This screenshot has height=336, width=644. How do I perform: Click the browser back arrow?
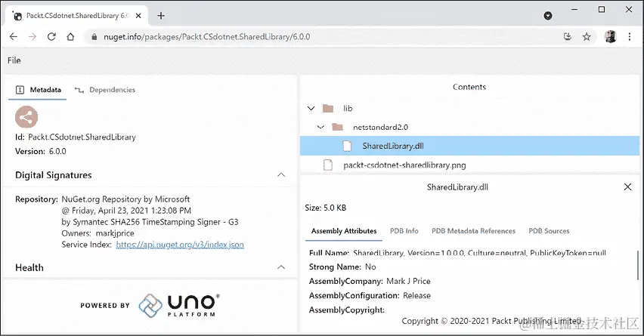[14, 36]
